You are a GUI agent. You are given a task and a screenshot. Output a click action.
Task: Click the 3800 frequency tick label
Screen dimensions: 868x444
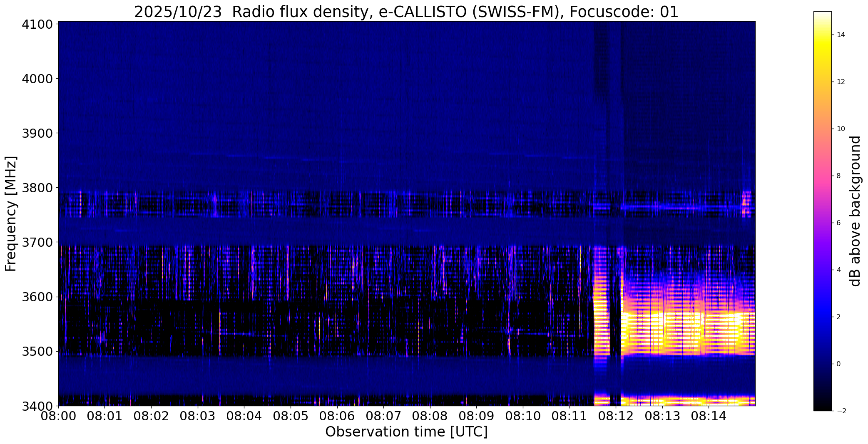(x=37, y=188)
